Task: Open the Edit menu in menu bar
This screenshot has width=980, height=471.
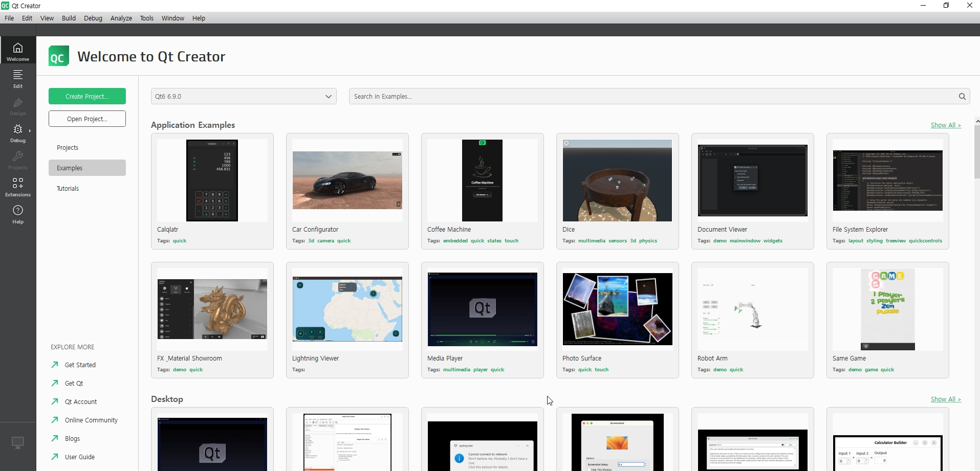Action: [27, 18]
